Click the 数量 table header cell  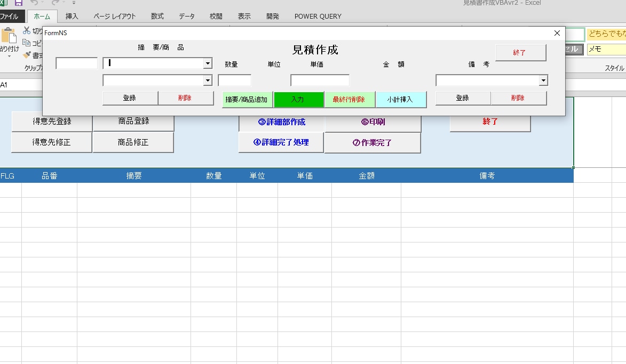[x=214, y=176]
